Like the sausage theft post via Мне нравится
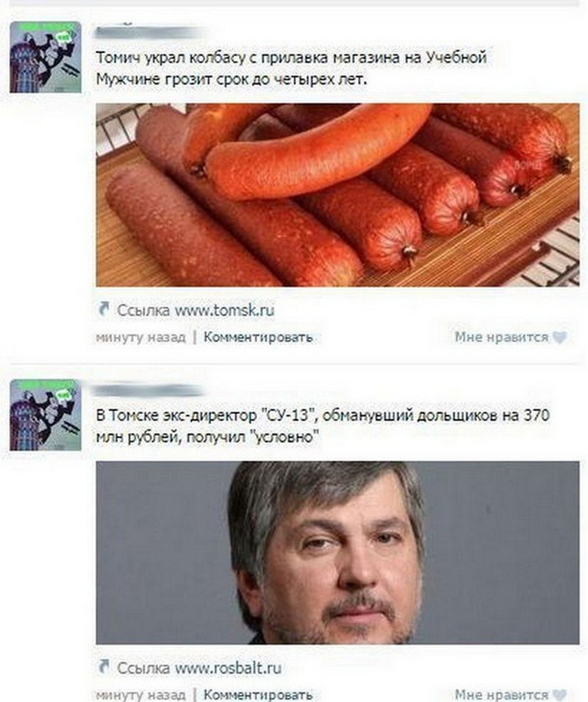588x702 pixels. [501, 337]
